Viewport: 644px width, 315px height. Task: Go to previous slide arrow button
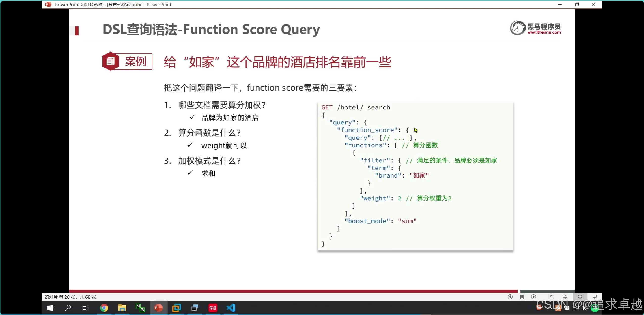[x=510, y=297]
